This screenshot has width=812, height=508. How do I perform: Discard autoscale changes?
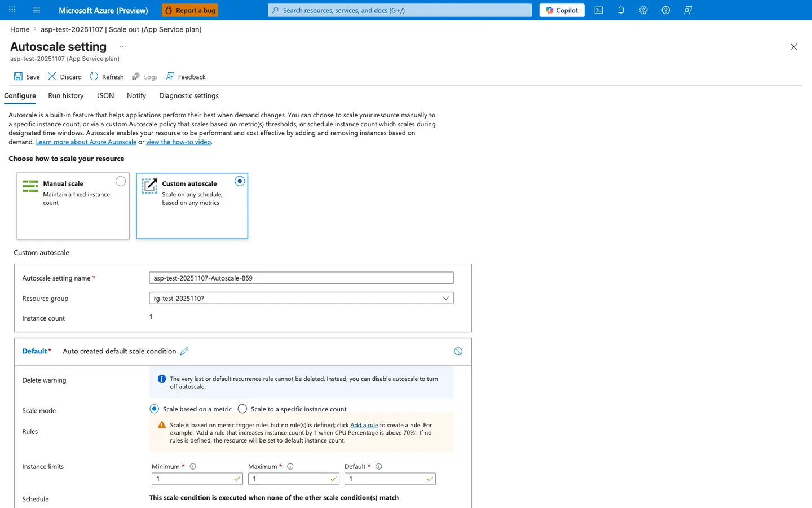(65, 77)
